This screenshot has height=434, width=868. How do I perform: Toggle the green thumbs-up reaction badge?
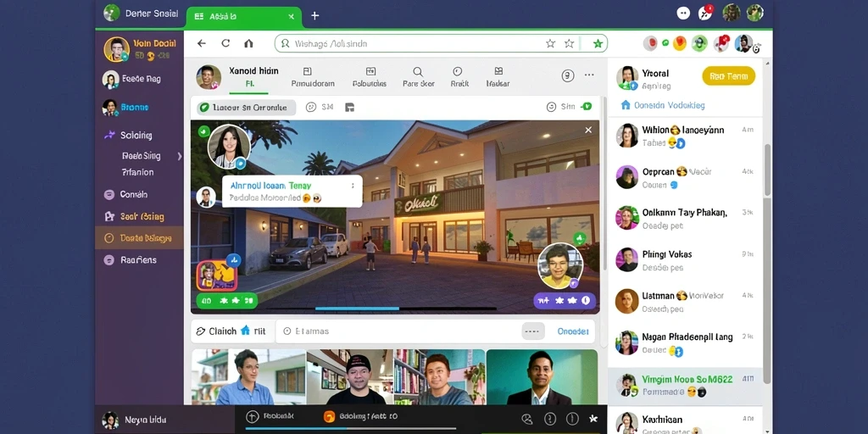(x=580, y=238)
